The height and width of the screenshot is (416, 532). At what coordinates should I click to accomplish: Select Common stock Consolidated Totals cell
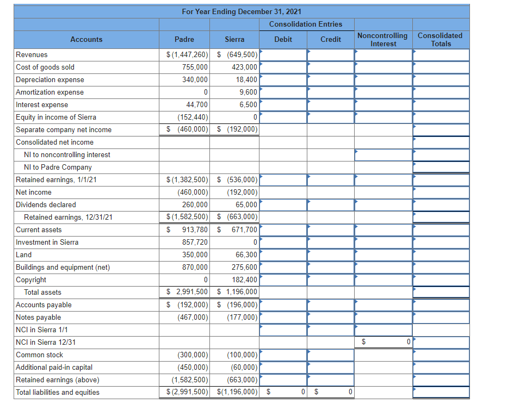[x=441, y=356]
